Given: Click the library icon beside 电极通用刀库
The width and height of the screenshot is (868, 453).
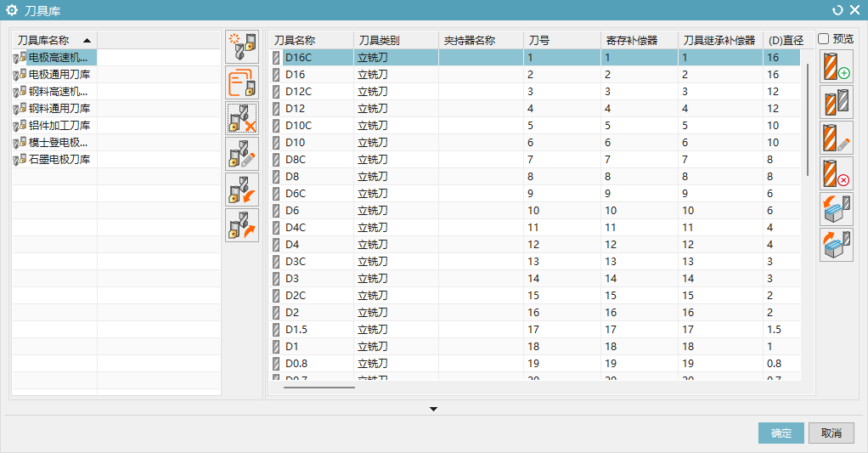Looking at the screenshot, I should click(x=20, y=74).
